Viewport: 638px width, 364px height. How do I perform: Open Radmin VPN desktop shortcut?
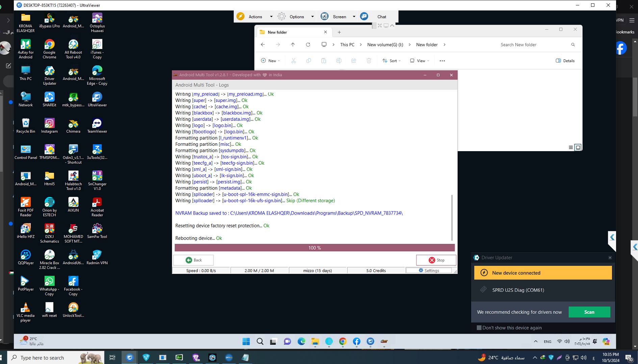pos(97,258)
